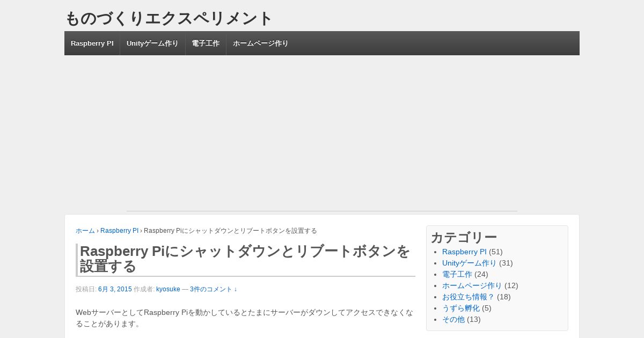Click the breadcrumb text Raspberry Piにシャットダウンとリブートボタンを設置する
The height and width of the screenshot is (338, 644).
230,231
